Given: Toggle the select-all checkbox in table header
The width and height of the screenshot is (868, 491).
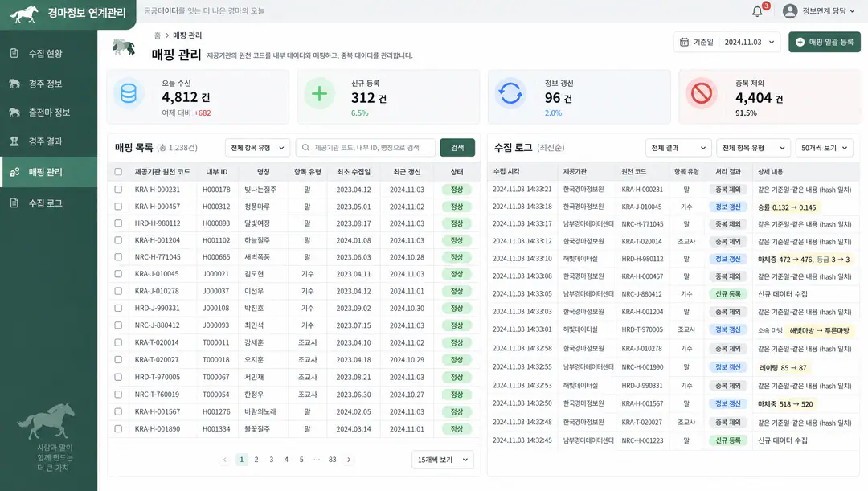Looking at the screenshot, I should tap(118, 172).
